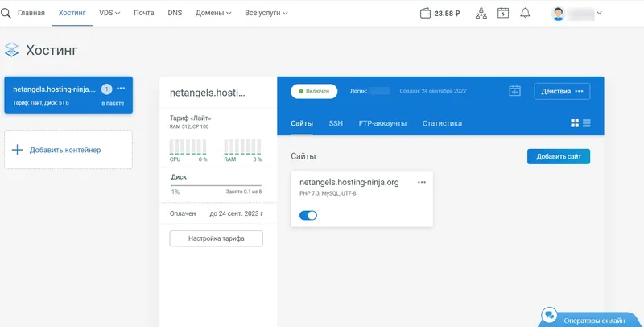Click the Настройка тарифа button
This screenshot has height=327, width=644.
216,238
